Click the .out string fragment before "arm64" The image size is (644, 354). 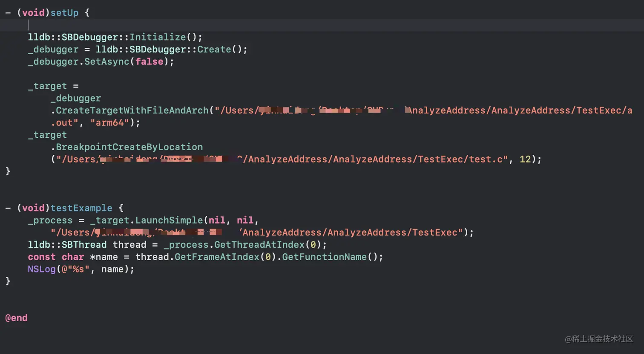[65, 123]
